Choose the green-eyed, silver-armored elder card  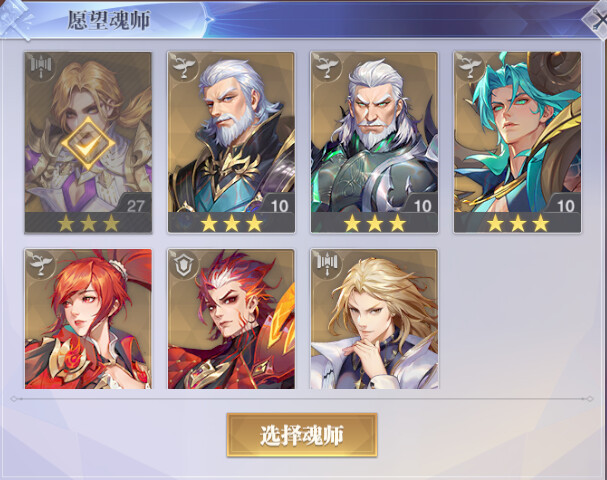click(x=374, y=142)
